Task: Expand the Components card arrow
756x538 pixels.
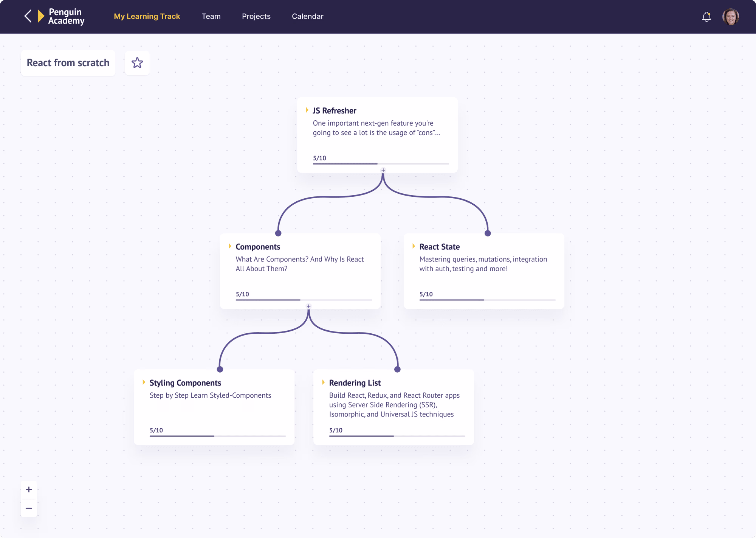Action: [230, 246]
